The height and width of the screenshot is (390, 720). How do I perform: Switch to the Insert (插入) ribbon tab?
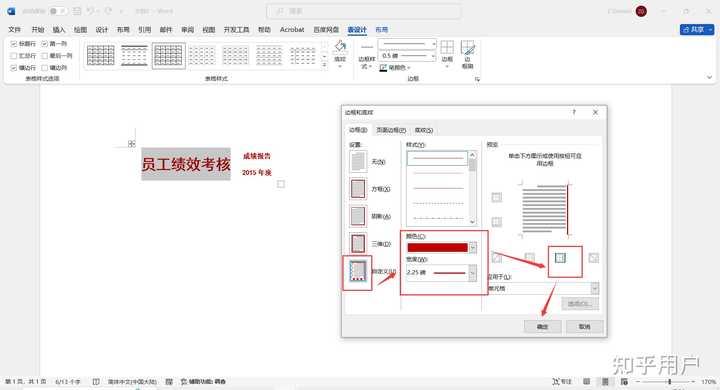point(59,29)
